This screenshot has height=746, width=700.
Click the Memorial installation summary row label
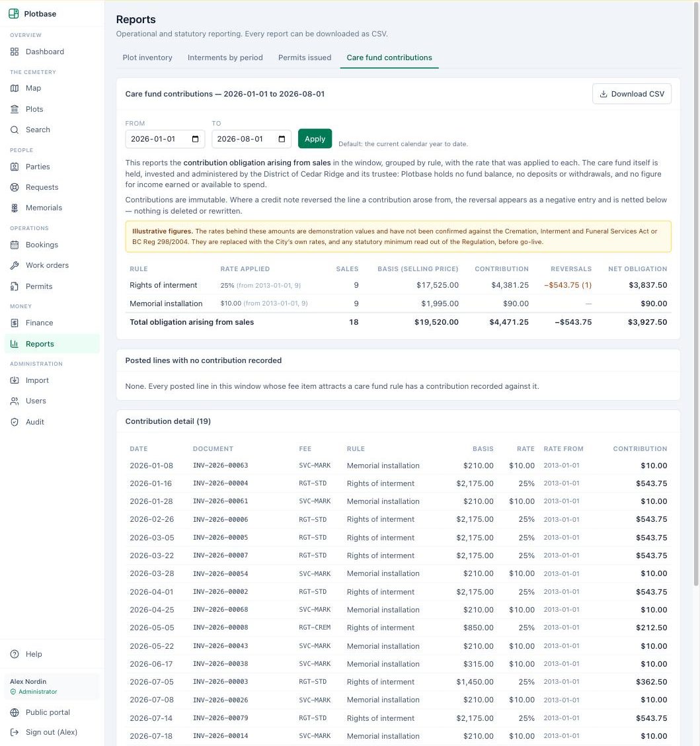tap(166, 304)
